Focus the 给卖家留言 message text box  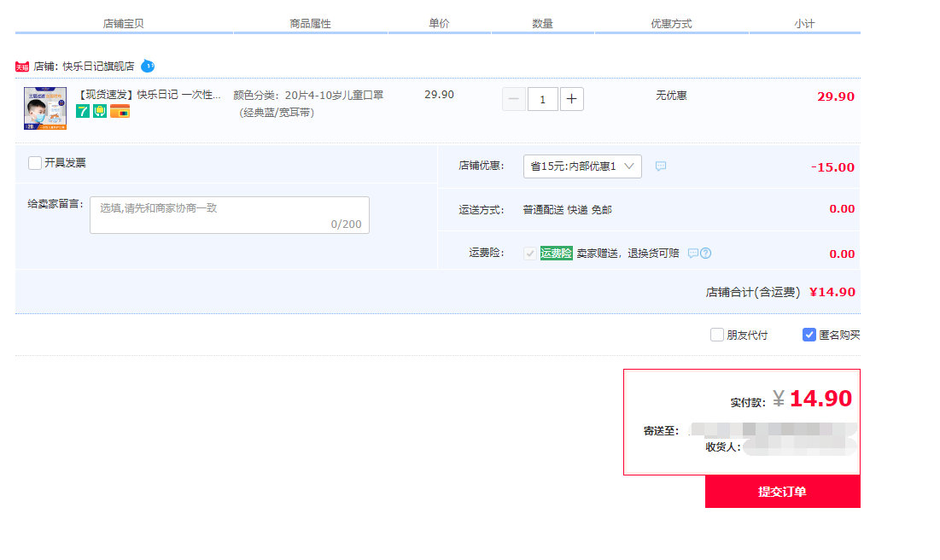229,215
